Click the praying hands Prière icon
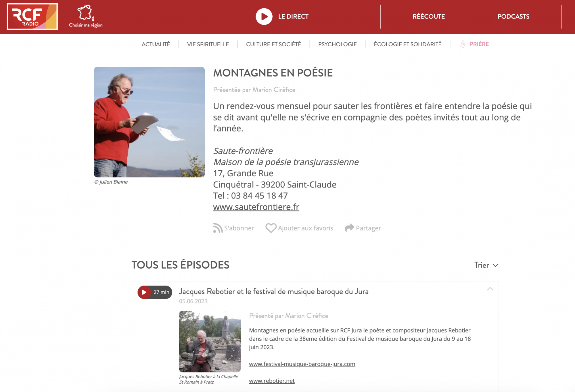The height and width of the screenshot is (392, 575). coord(463,44)
